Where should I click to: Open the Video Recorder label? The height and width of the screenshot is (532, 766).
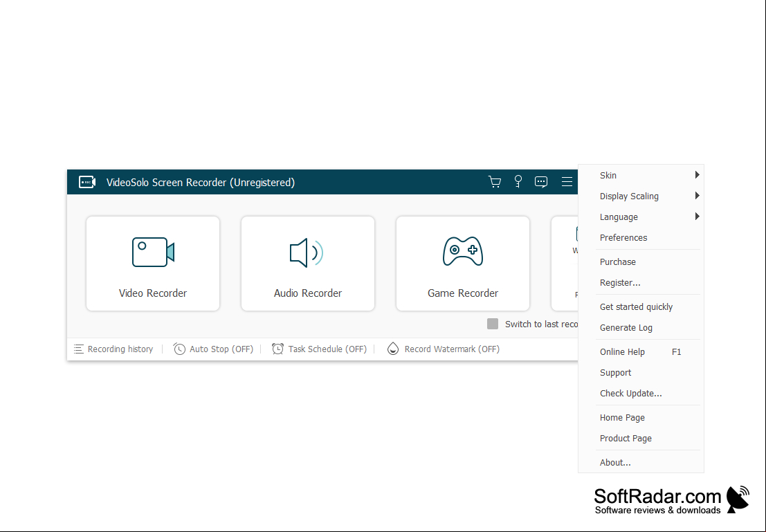pyautogui.click(x=153, y=293)
